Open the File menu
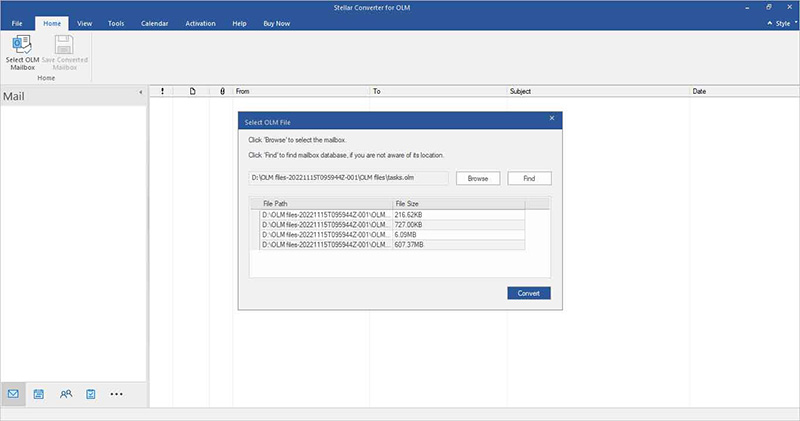This screenshot has height=421, width=800. click(17, 22)
